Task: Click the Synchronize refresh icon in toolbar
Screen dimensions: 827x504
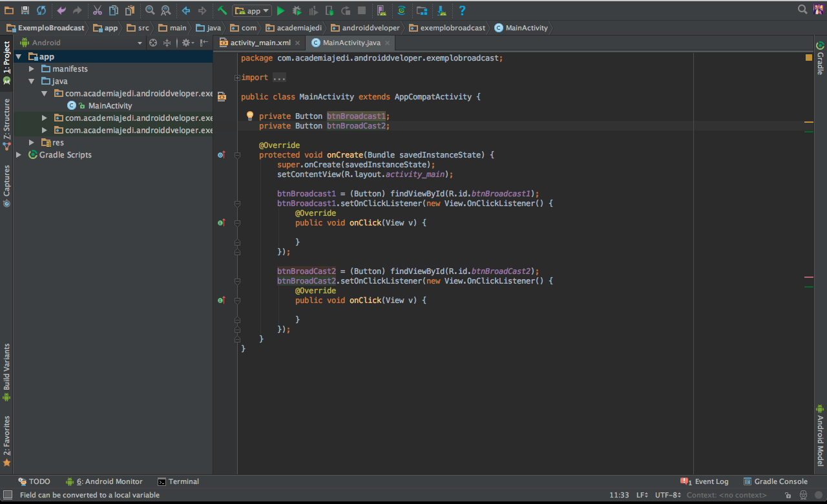Action: click(x=41, y=10)
